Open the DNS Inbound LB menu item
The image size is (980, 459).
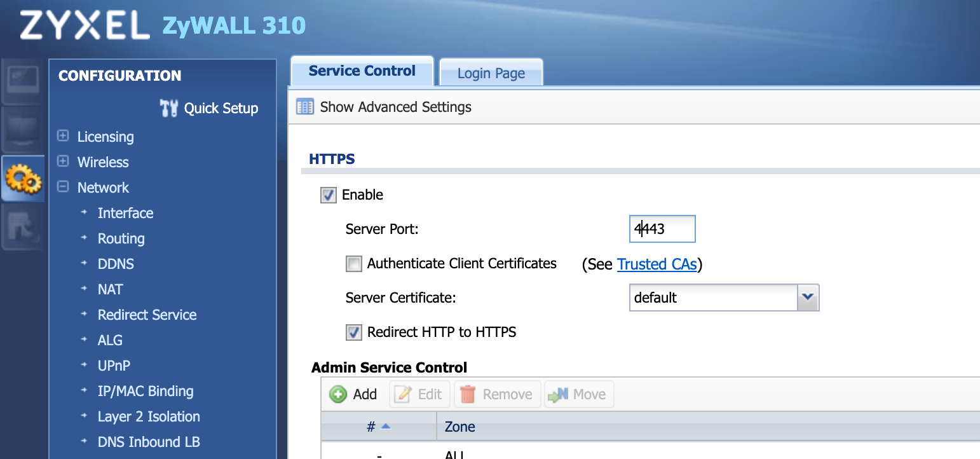click(149, 442)
